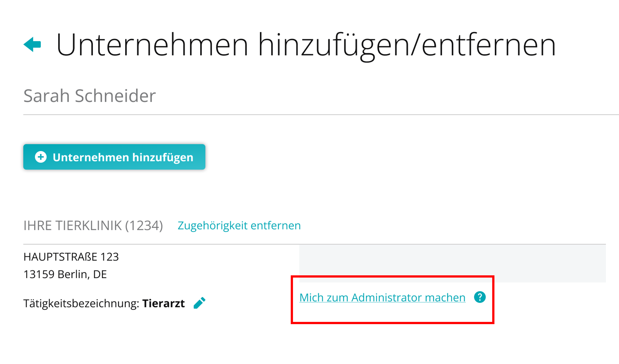Screen dimensions: 619x364
Task: Click the IHRE TIERKLINIK (1234) heading
Action: (93, 225)
